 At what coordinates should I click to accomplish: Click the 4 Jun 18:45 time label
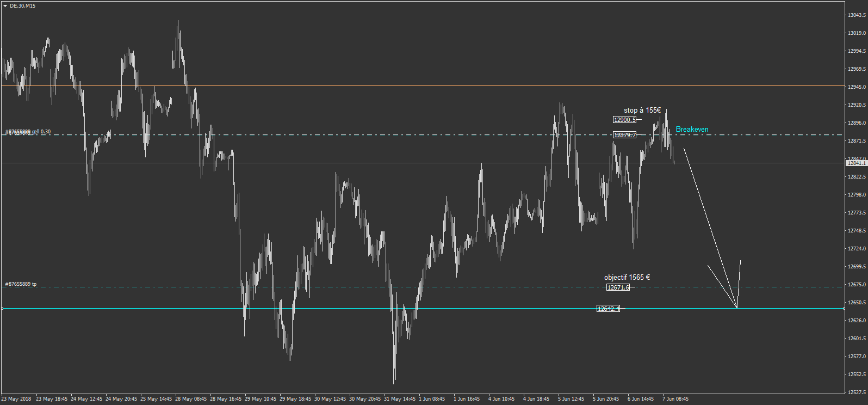(536, 399)
